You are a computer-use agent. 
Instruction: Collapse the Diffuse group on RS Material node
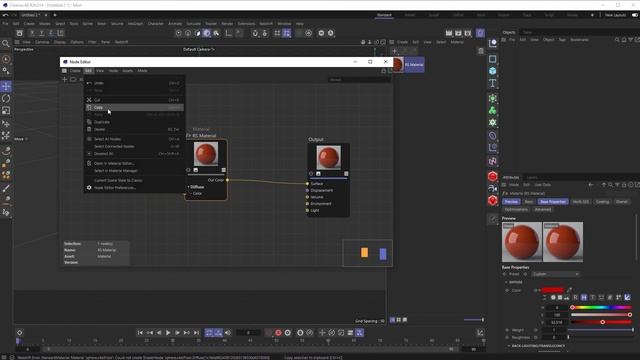(x=189, y=187)
